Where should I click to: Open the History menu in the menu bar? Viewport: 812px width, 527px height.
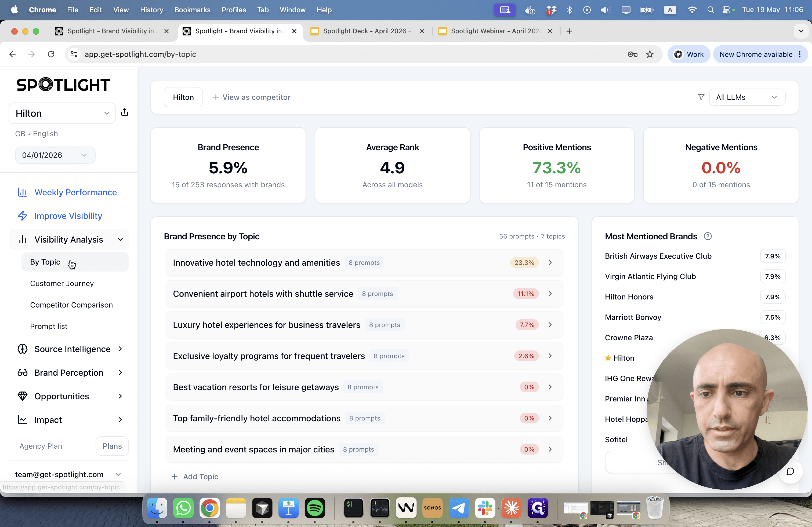pos(151,10)
